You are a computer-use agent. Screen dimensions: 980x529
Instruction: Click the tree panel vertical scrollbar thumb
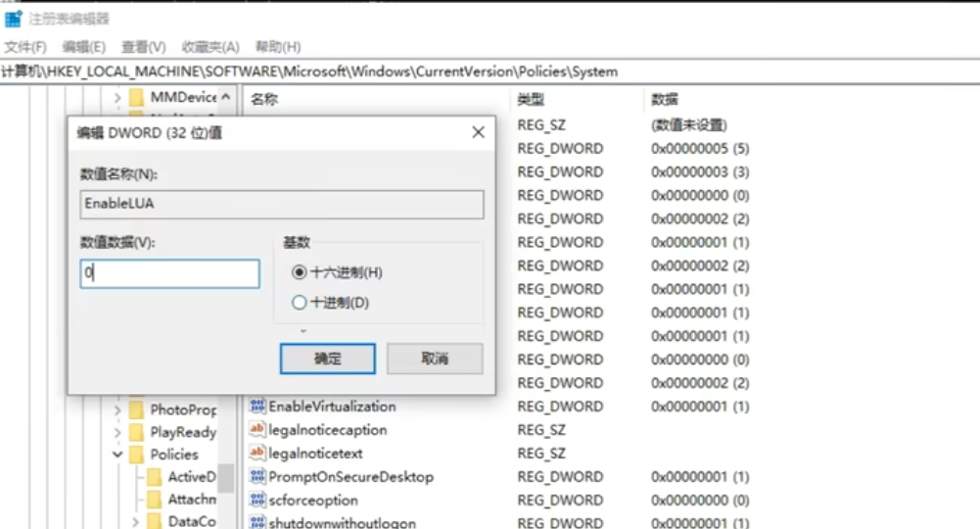226,480
